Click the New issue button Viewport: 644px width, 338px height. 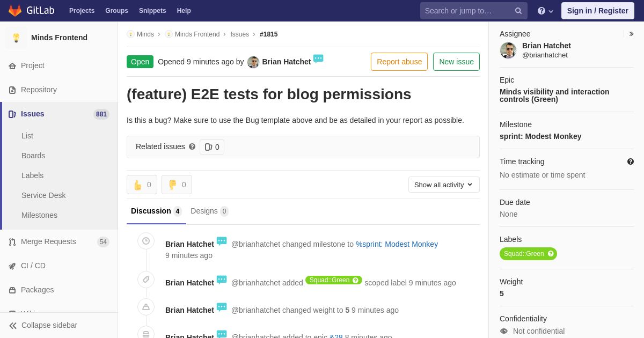[456, 62]
